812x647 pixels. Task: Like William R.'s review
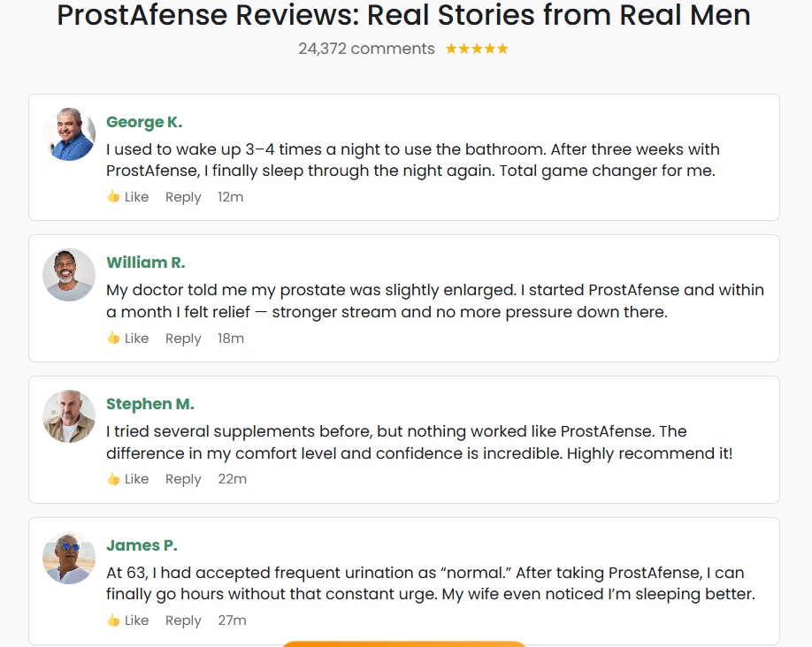[128, 339]
